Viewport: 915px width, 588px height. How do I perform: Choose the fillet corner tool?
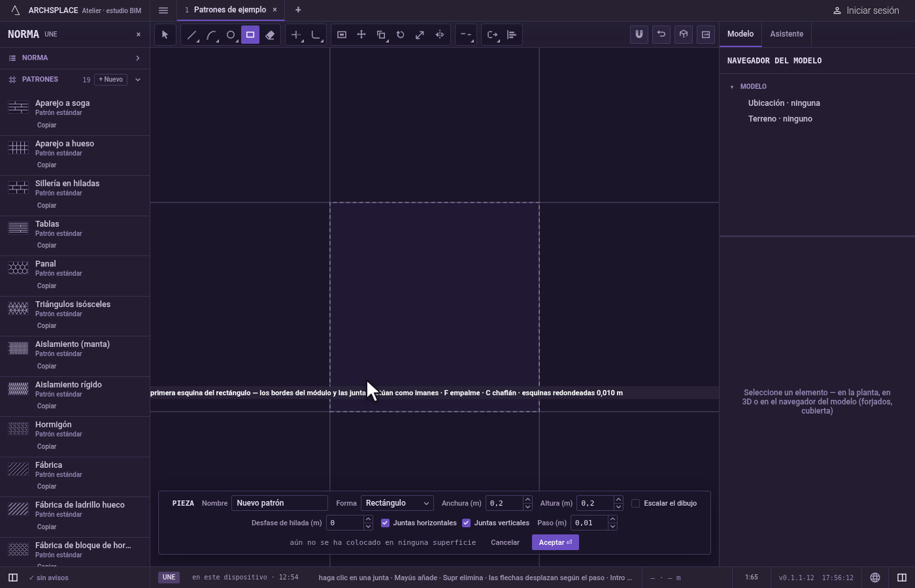(316, 35)
